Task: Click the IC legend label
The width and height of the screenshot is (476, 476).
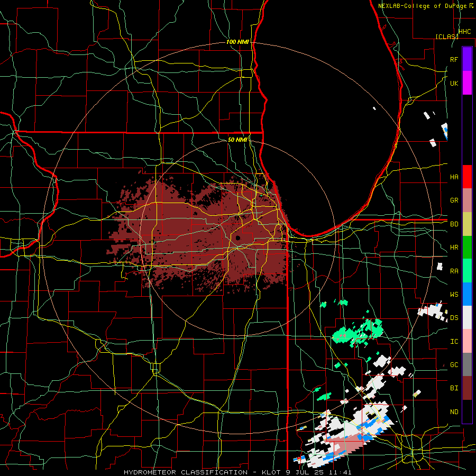Action: click(454, 342)
